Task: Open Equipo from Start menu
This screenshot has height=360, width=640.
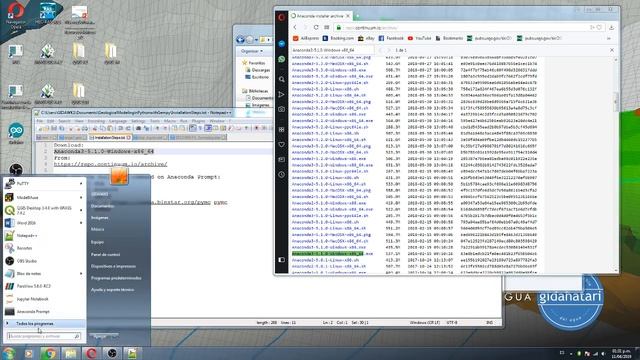Action: coord(97,242)
